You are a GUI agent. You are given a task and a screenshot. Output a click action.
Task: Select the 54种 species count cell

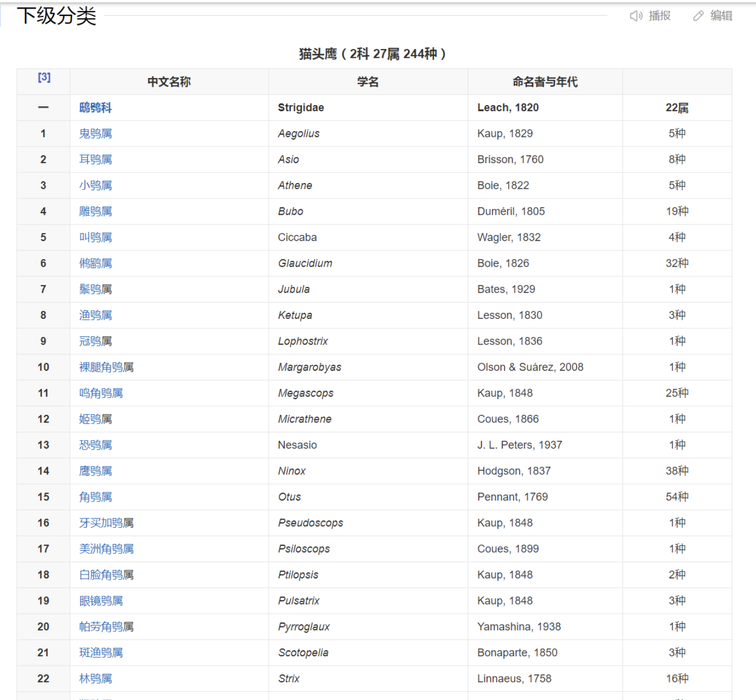pyautogui.click(x=677, y=497)
